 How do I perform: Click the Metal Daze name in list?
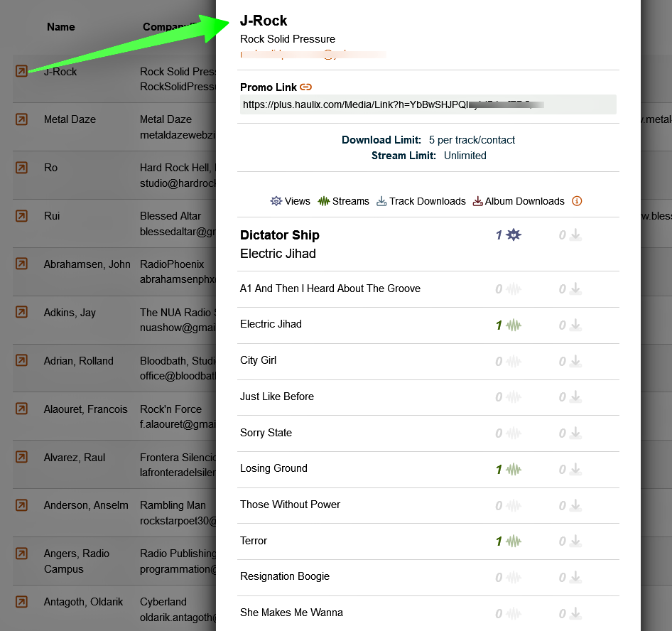70,119
